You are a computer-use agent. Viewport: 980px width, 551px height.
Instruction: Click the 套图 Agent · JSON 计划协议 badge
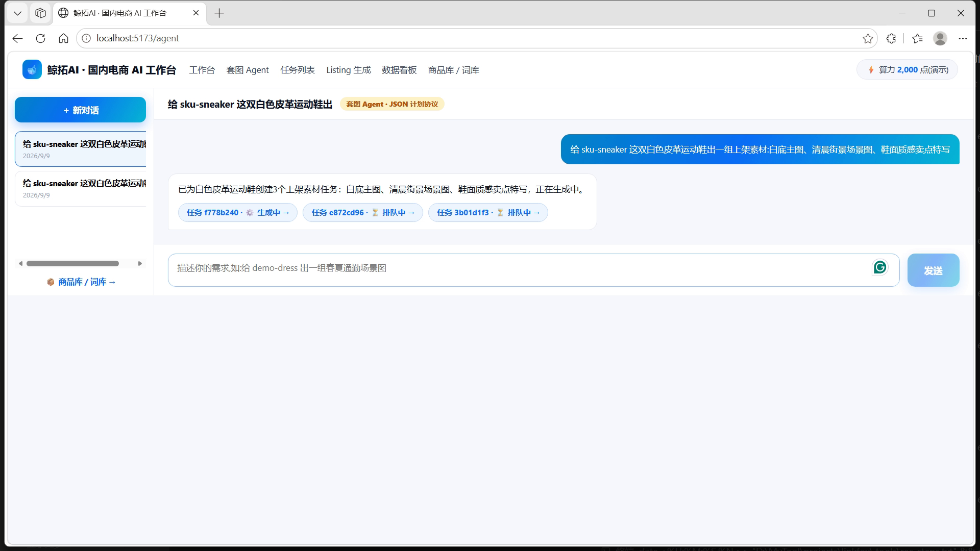pyautogui.click(x=392, y=104)
